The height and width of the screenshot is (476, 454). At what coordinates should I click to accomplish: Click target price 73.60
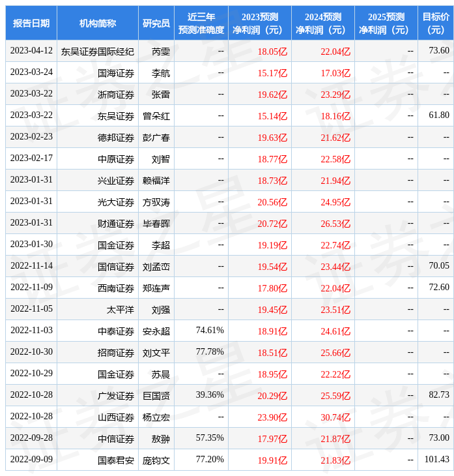439,50
